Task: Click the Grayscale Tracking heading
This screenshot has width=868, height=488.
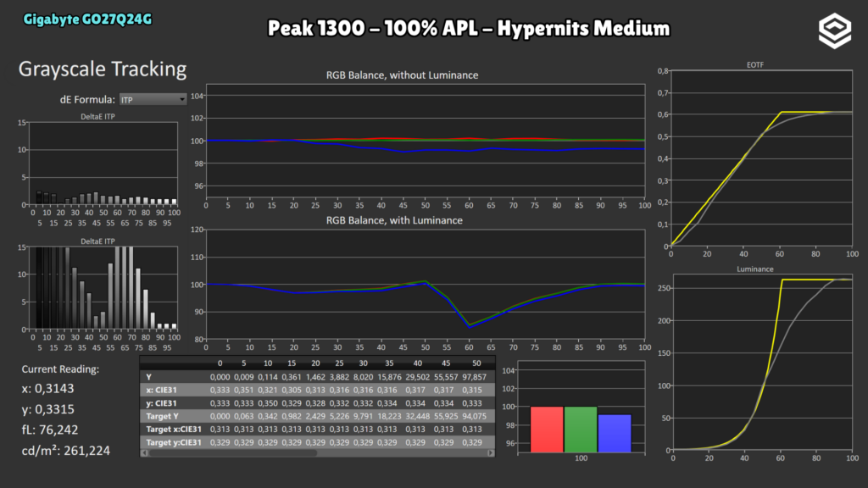Action: point(103,69)
